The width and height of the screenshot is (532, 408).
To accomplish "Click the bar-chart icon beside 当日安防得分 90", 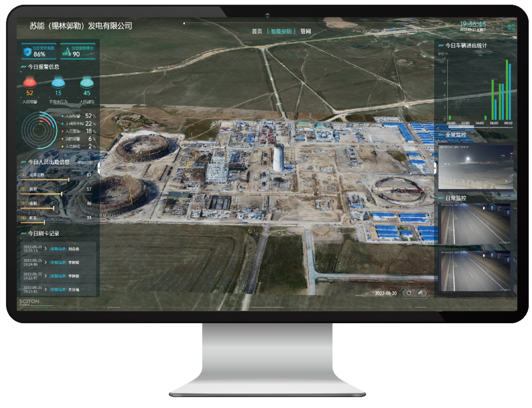I will pyautogui.click(x=66, y=52).
